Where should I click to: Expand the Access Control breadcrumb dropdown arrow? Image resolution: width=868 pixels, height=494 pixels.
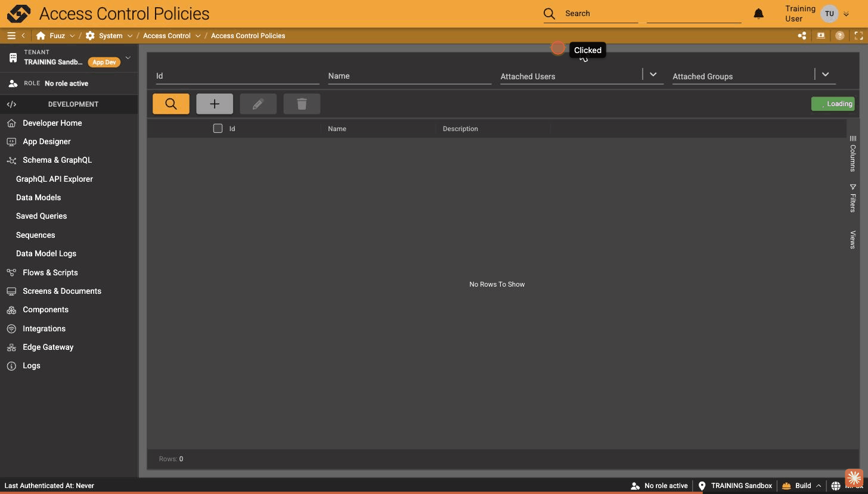pos(198,36)
